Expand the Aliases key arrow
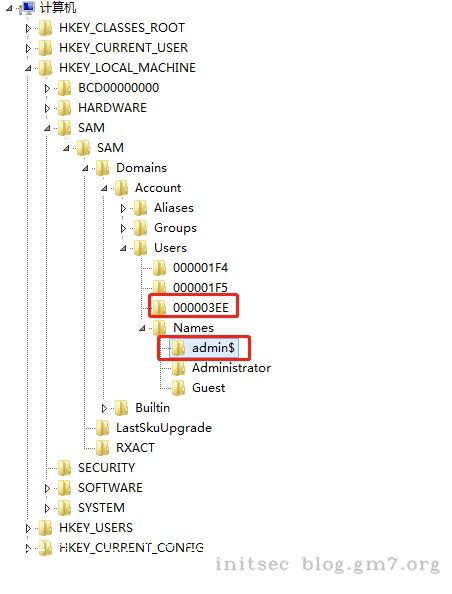The height and width of the screenshot is (594, 452). pos(123,208)
